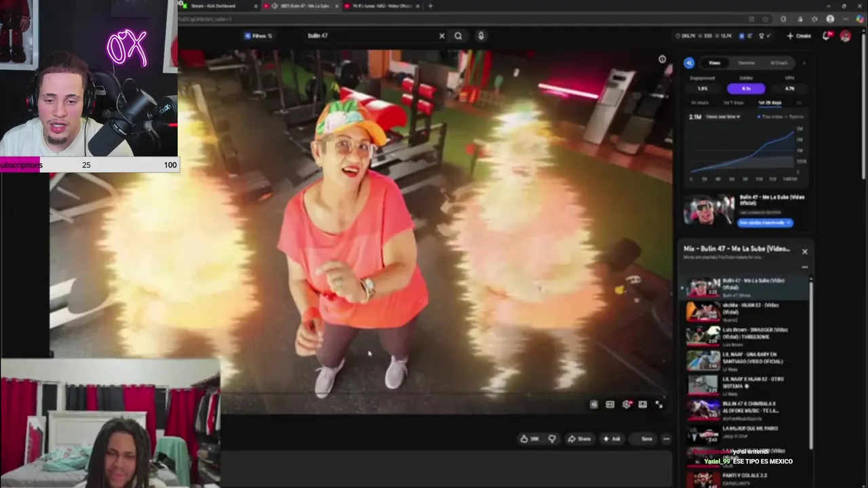Open more actions ellipsis below video
Viewport: 868px width, 488px height.
pos(667,439)
